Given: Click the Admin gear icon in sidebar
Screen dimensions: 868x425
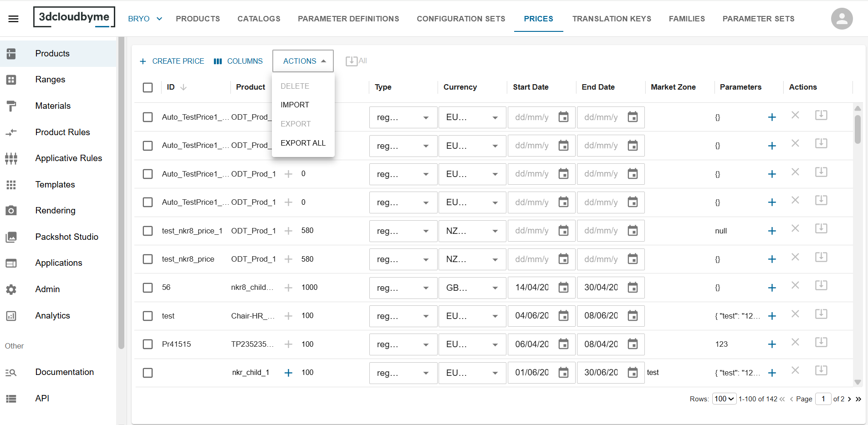Looking at the screenshot, I should [x=11, y=289].
